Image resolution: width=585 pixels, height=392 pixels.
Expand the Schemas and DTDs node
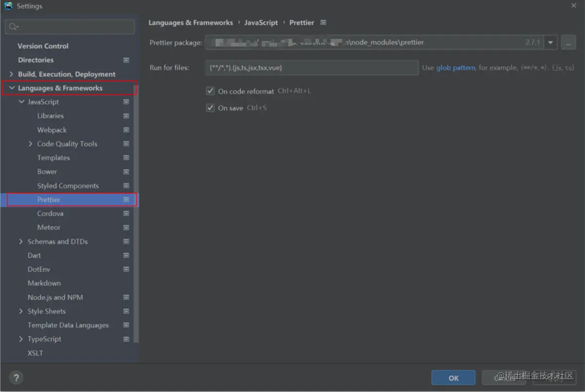(x=21, y=242)
